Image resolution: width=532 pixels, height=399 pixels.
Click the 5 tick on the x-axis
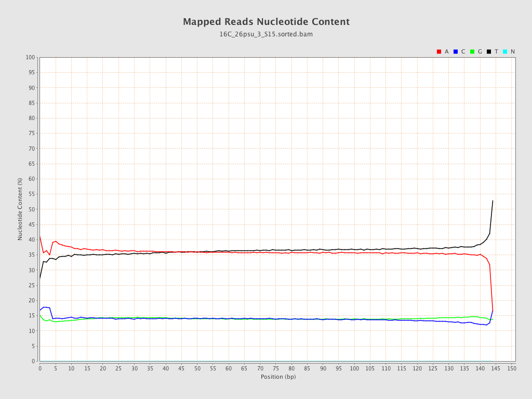[x=56, y=368]
